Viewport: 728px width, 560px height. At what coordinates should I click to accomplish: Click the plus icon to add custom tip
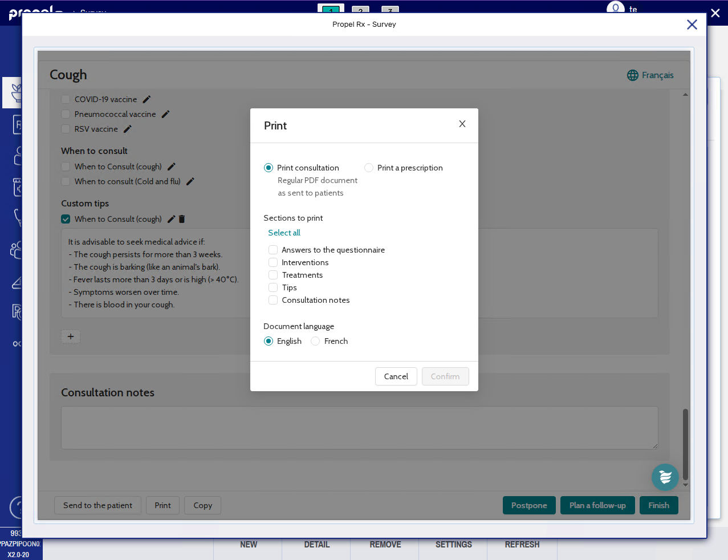[x=71, y=336]
